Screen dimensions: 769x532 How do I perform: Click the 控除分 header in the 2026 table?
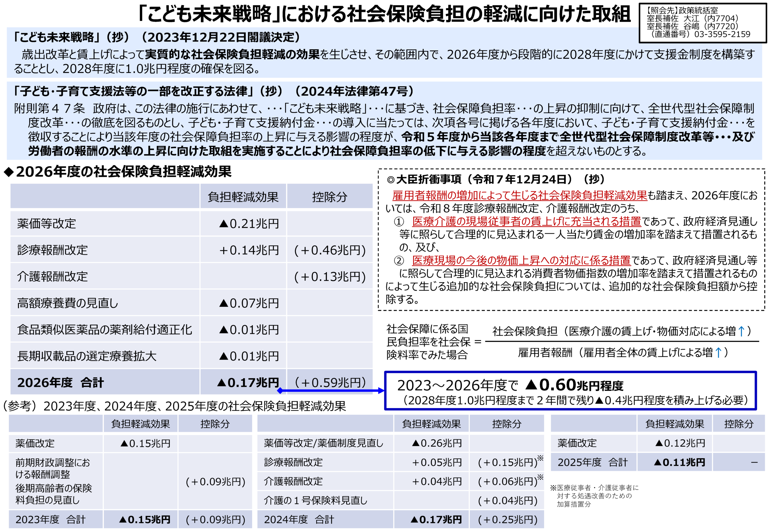(x=330, y=197)
